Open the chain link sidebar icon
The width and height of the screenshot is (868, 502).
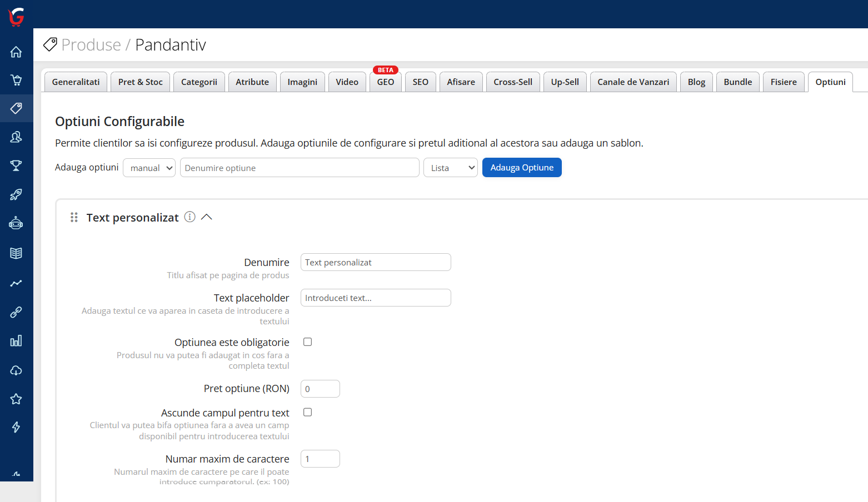[16, 312]
